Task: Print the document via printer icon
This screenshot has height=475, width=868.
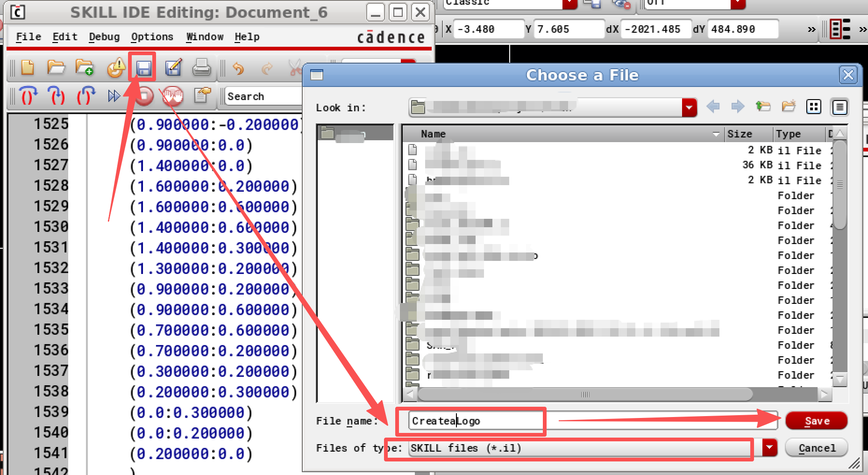Action: point(202,68)
